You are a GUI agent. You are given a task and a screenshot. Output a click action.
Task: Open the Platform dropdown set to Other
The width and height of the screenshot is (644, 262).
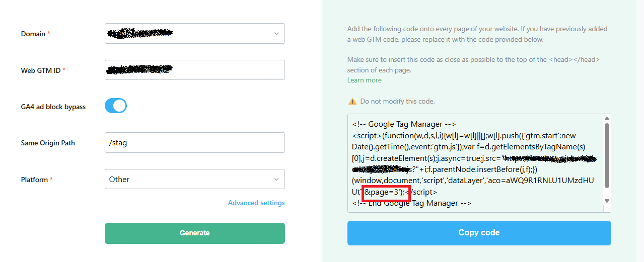tap(194, 179)
